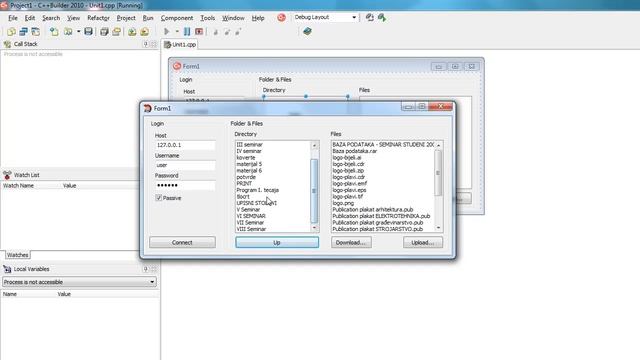Select 'logo.png' in Files list
The width and height of the screenshot is (640, 360).
343,203
